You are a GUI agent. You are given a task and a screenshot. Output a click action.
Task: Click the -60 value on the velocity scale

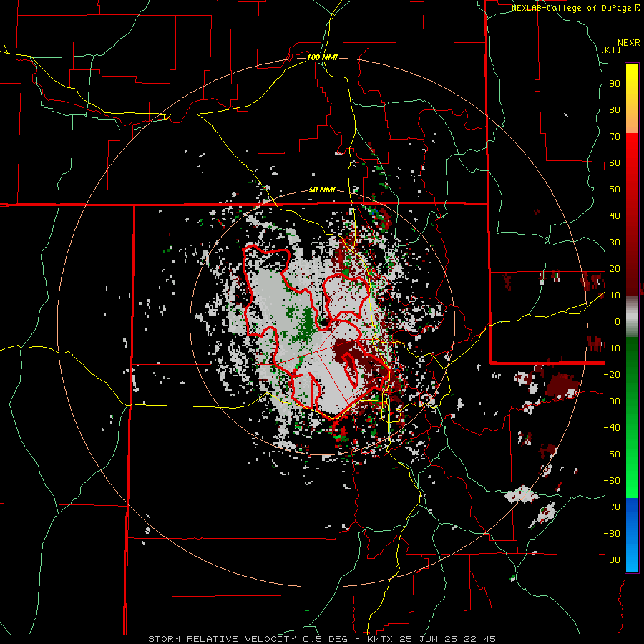[x=612, y=481]
